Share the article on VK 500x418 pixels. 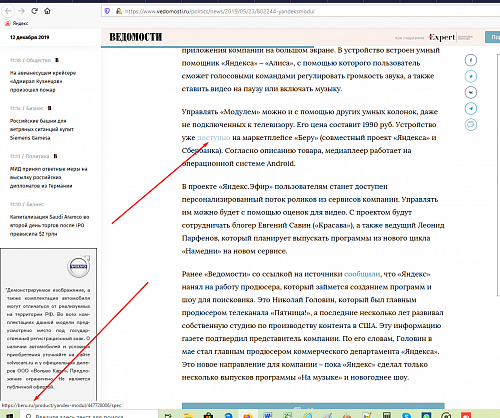[x=471, y=92]
